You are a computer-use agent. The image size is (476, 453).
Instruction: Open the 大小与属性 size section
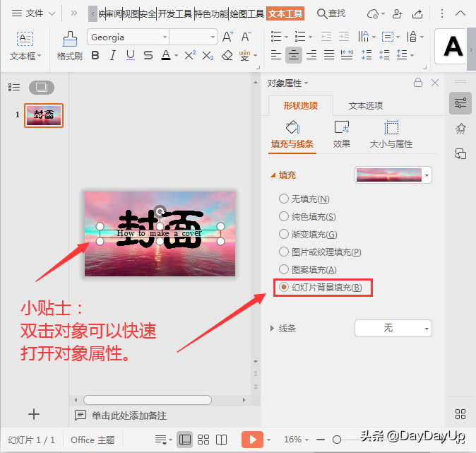391,134
